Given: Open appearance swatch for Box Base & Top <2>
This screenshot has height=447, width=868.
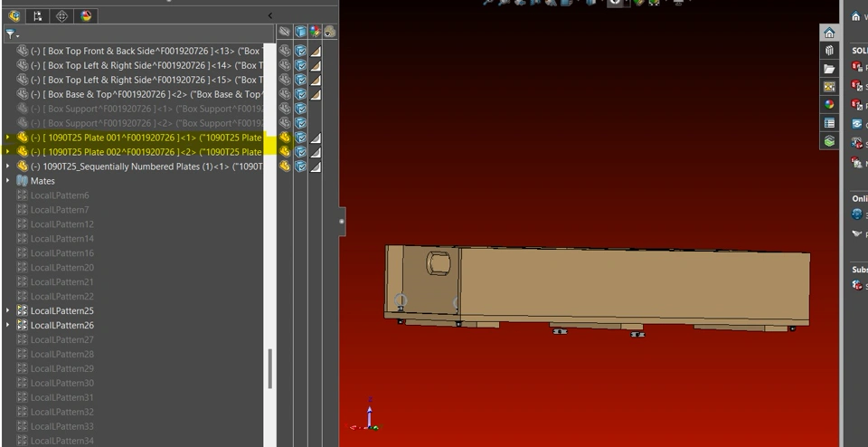Looking at the screenshot, I should (x=315, y=94).
